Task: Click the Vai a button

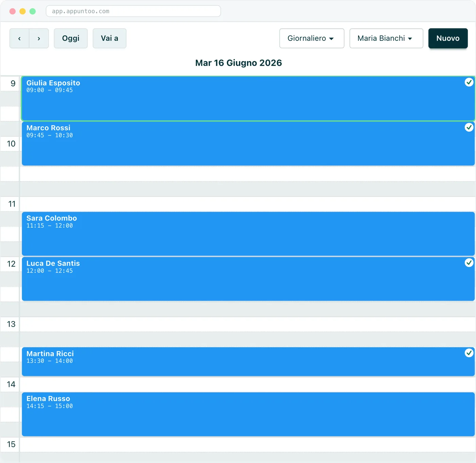Action: (x=109, y=38)
